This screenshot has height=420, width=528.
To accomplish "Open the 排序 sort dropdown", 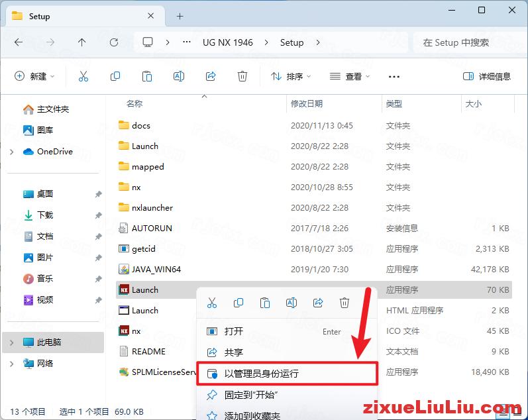I will pos(291,76).
